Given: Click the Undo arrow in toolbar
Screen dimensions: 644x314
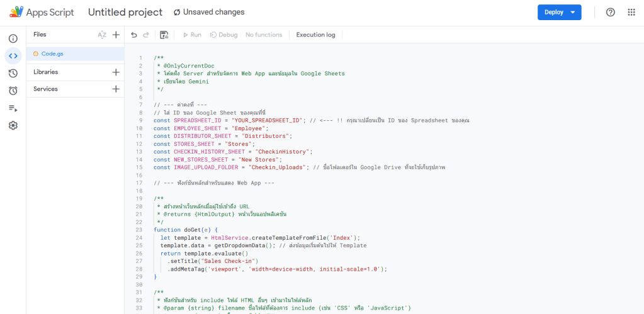Looking at the screenshot, I should pyautogui.click(x=134, y=35).
